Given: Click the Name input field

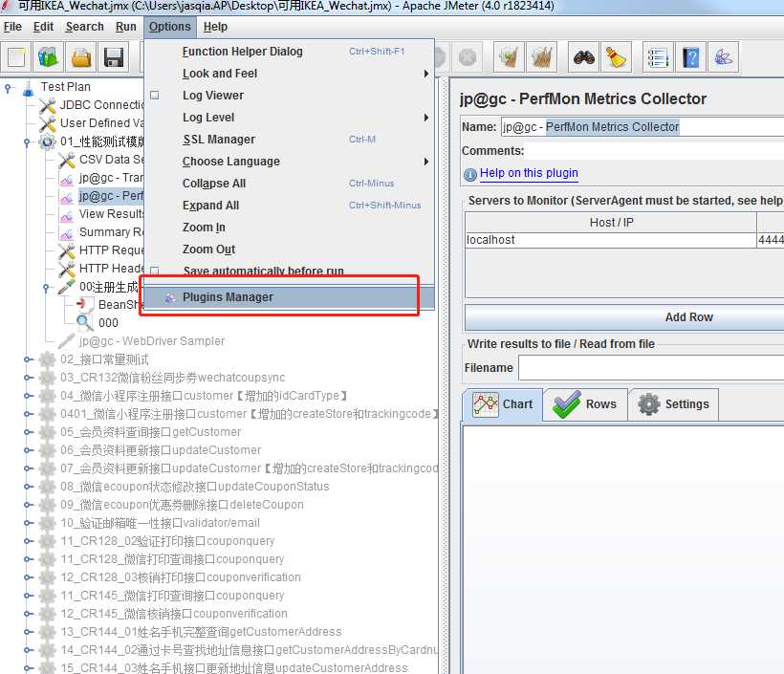Looking at the screenshot, I should tap(642, 127).
